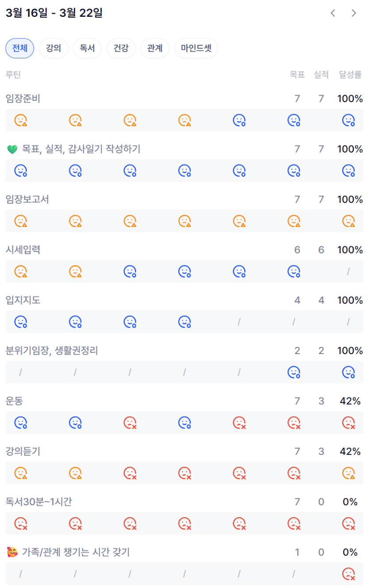Click the red face for 가족/관계 routine

(x=349, y=574)
